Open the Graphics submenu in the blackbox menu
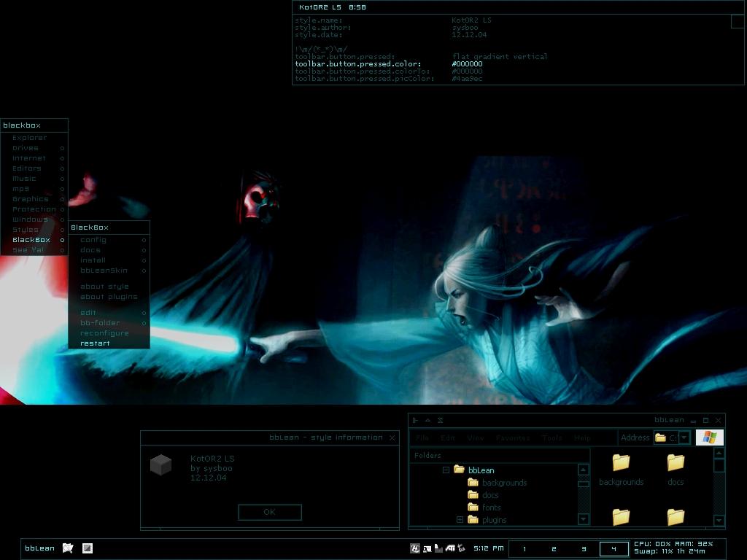This screenshot has height=560, width=747. point(34,199)
